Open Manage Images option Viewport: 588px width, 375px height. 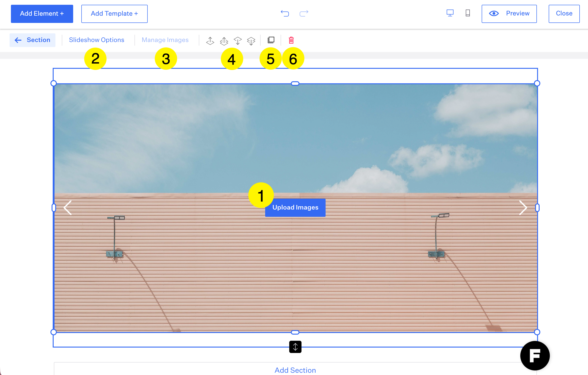tap(165, 40)
